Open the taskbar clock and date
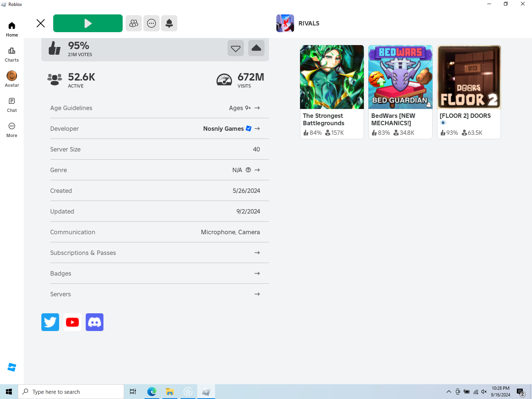The width and height of the screenshot is (532, 399). pyautogui.click(x=501, y=392)
